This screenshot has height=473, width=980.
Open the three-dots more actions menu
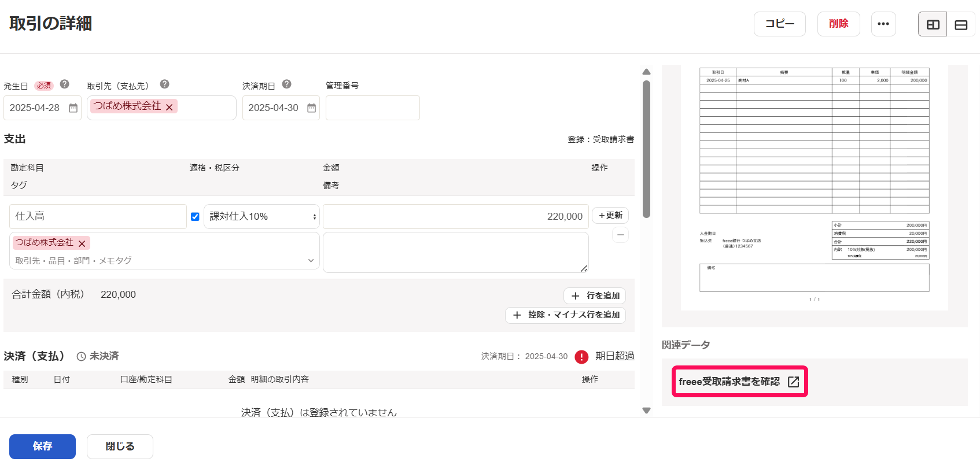point(883,24)
